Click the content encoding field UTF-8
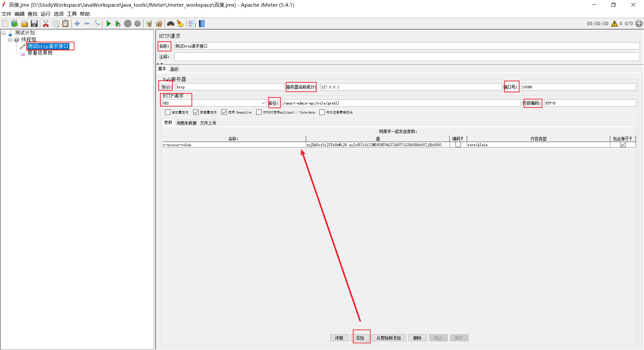Screen dimensions: 644x350 (x=590, y=103)
